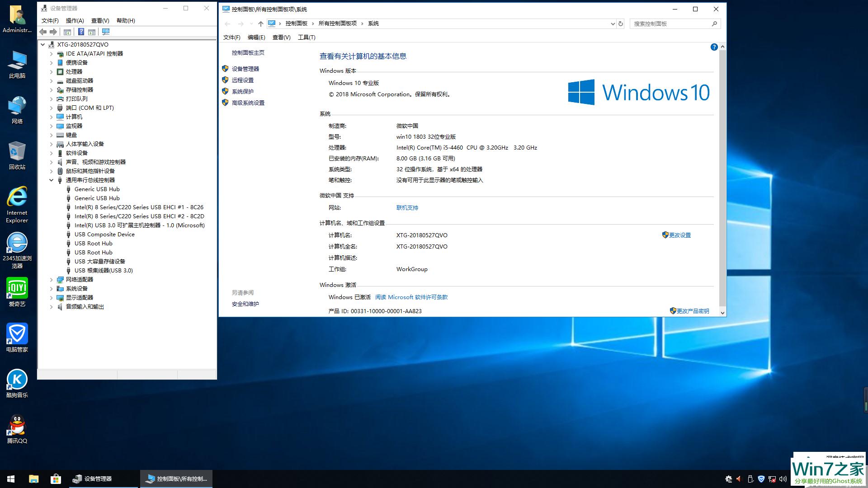868x488 pixels.
Task: Click 更改设置 link
Action: (x=680, y=235)
